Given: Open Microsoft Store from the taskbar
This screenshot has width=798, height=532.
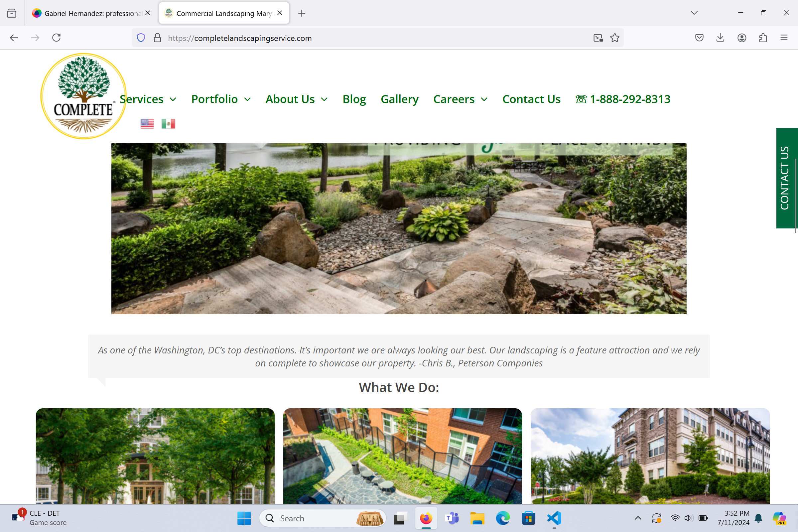Looking at the screenshot, I should pos(528,518).
